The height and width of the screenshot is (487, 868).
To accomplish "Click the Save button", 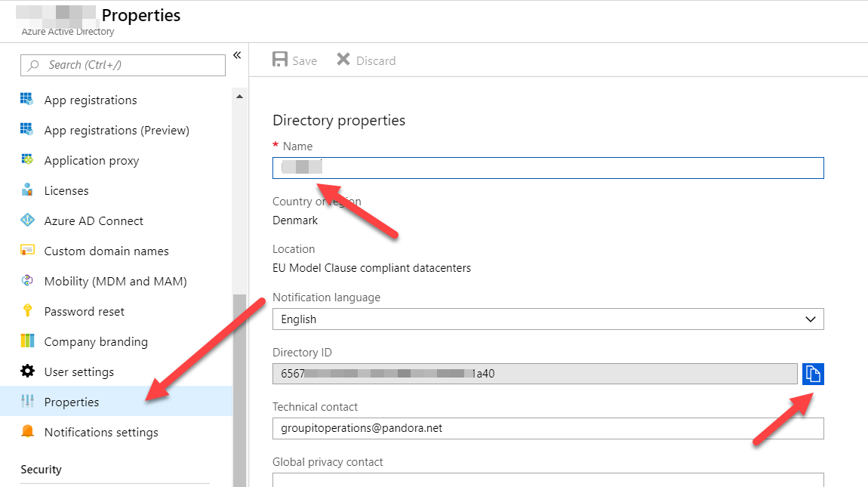I will coord(295,60).
